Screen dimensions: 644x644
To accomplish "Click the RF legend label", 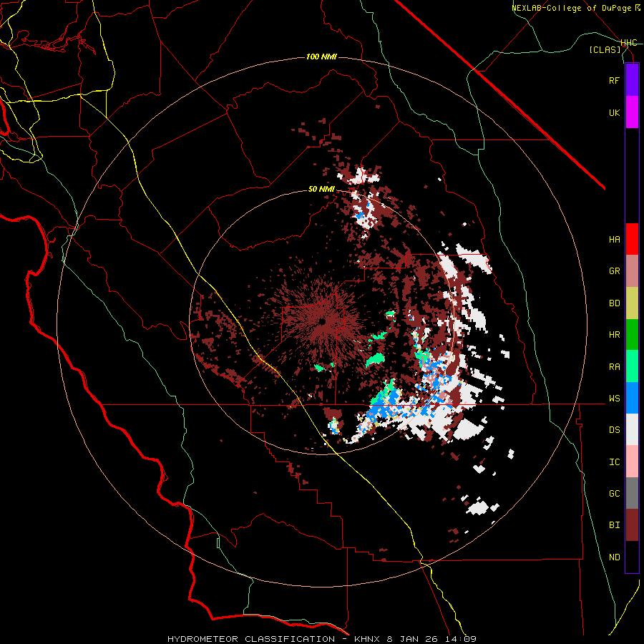I will coord(614,80).
